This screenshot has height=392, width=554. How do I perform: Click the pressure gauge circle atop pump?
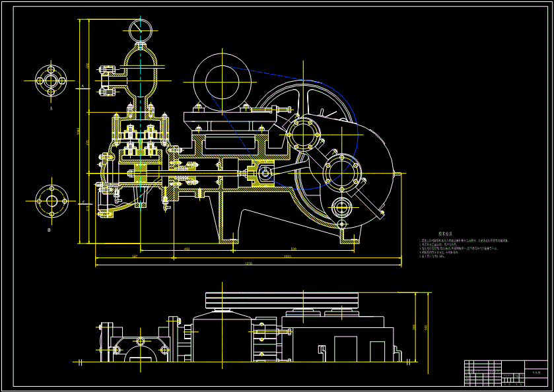(x=141, y=30)
